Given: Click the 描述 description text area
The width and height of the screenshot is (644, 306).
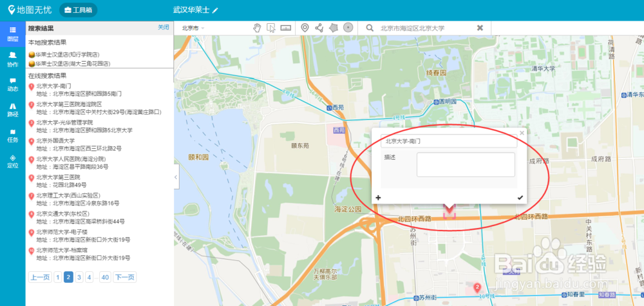Looking at the screenshot, I should click(x=466, y=165).
